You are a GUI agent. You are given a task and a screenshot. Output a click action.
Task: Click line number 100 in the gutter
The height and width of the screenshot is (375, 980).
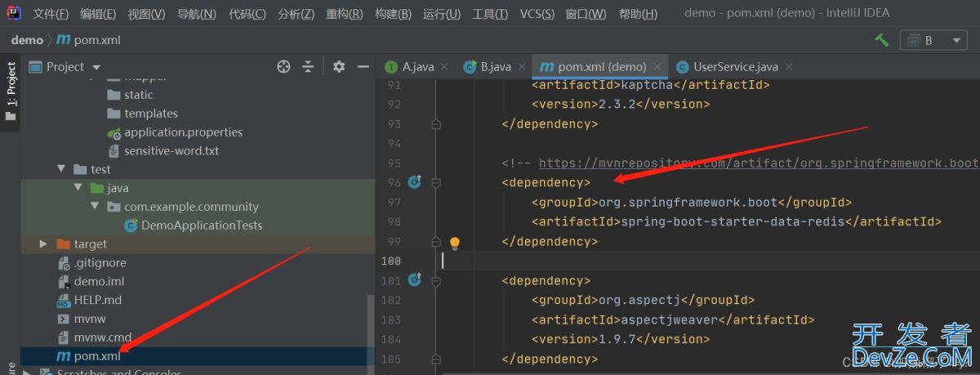[392, 261]
